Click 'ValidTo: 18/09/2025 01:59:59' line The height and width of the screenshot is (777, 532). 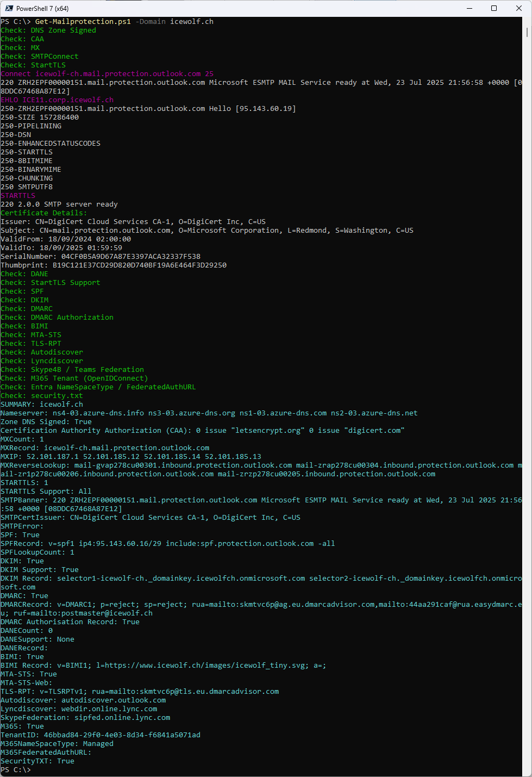pos(61,248)
